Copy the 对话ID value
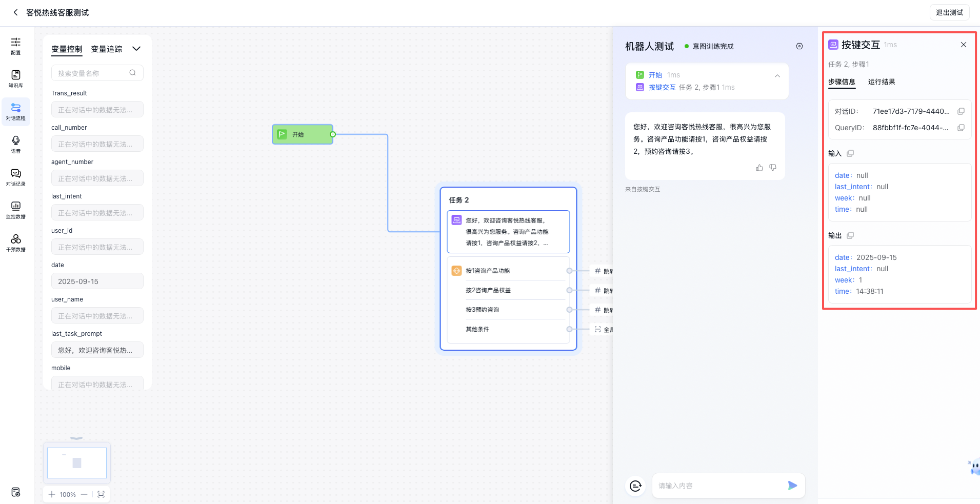Image resolution: width=980 pixels, height=504 pixels. coord(961,111)
